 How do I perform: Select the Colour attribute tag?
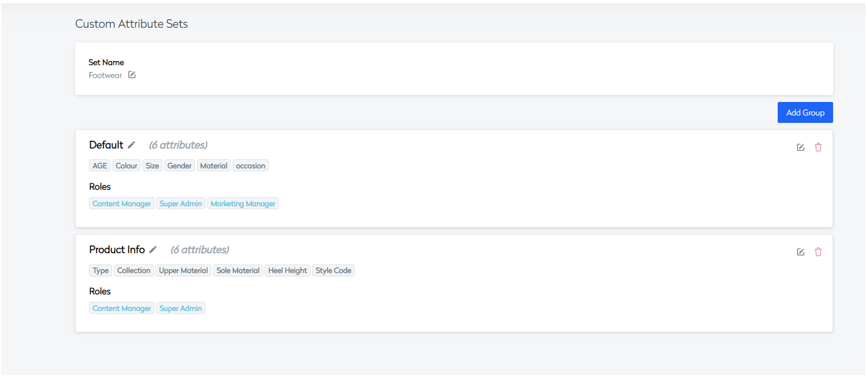[x=126, y=166]
